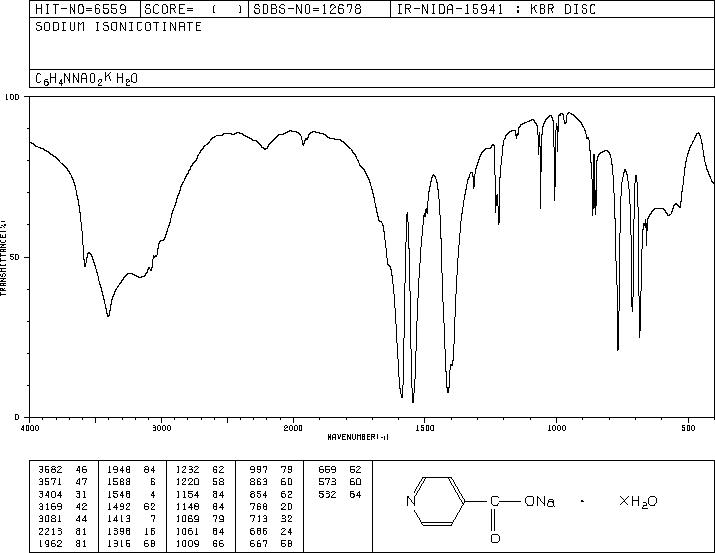Select the TRANSMITTANCE axis title
The width and height of the screenshot is (715, 553).
click(3, 258)
